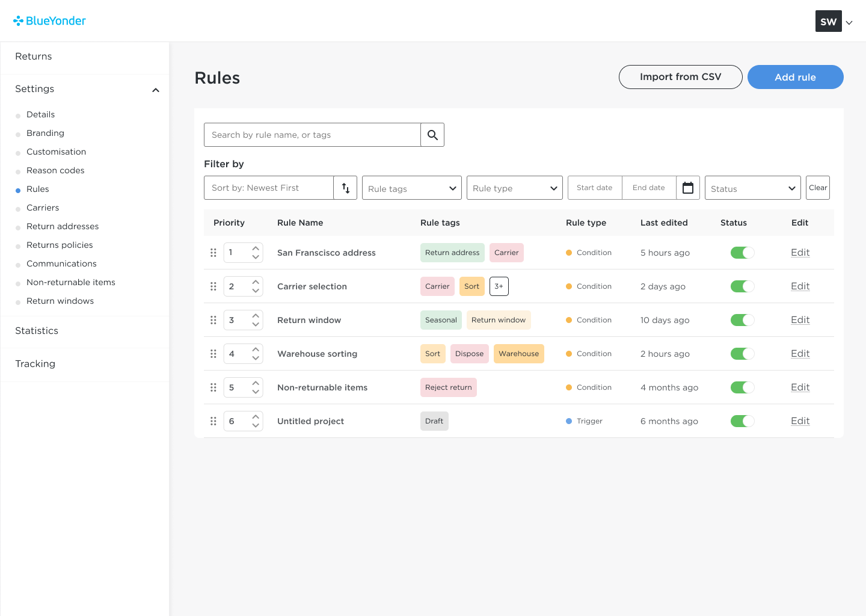Select Carriers in sidebar
This screenshot has height=616, width=866.
pos(43,208)
